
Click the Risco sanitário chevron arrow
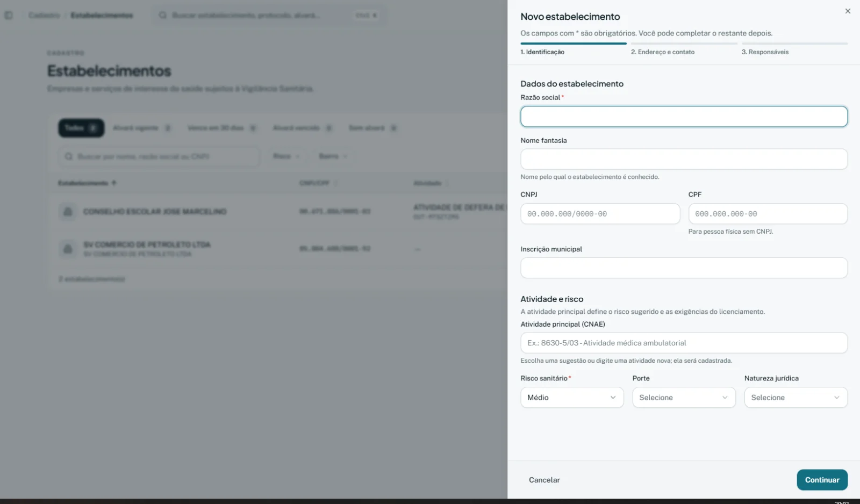point(613,398)
